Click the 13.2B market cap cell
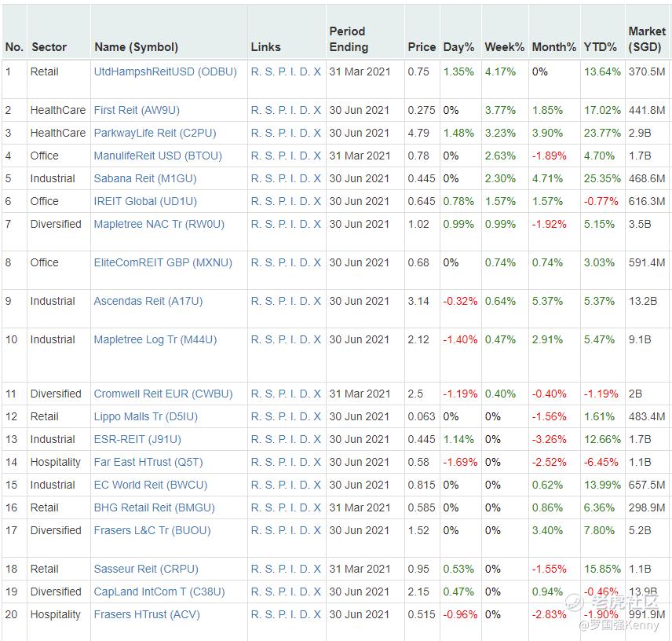The width and height of the screenshot is (672, 641). pyautogui.click(x=642, y=301)
